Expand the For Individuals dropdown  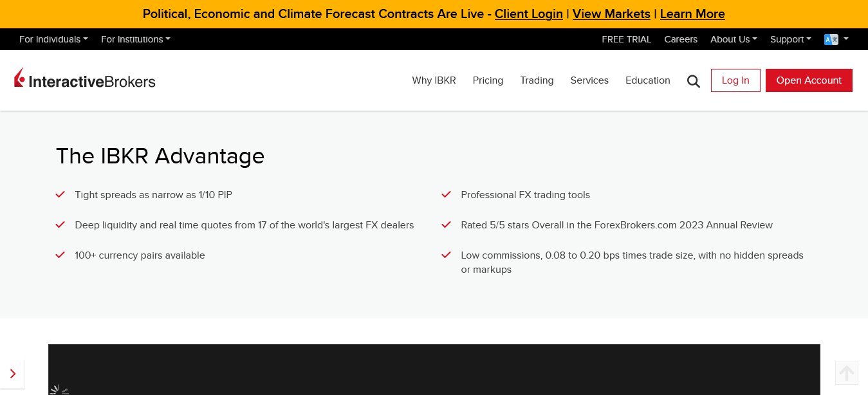pyautogui.click(x=53, y=39)
